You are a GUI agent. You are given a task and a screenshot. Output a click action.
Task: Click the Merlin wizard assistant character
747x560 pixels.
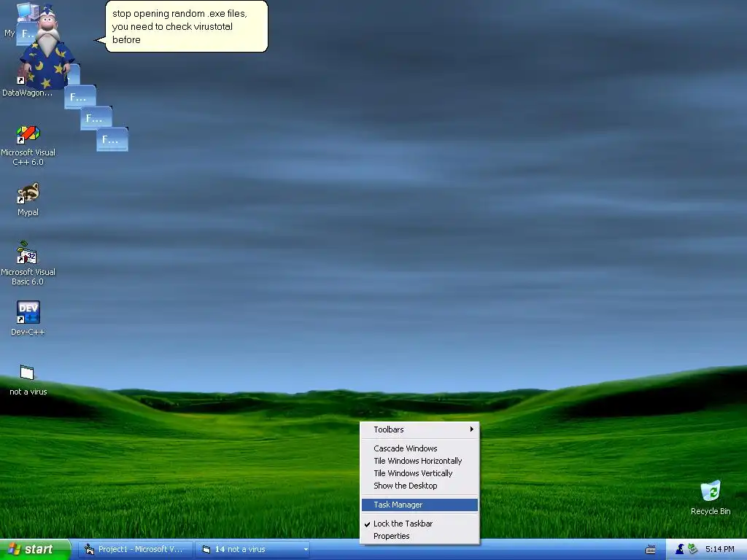(47, 47)
